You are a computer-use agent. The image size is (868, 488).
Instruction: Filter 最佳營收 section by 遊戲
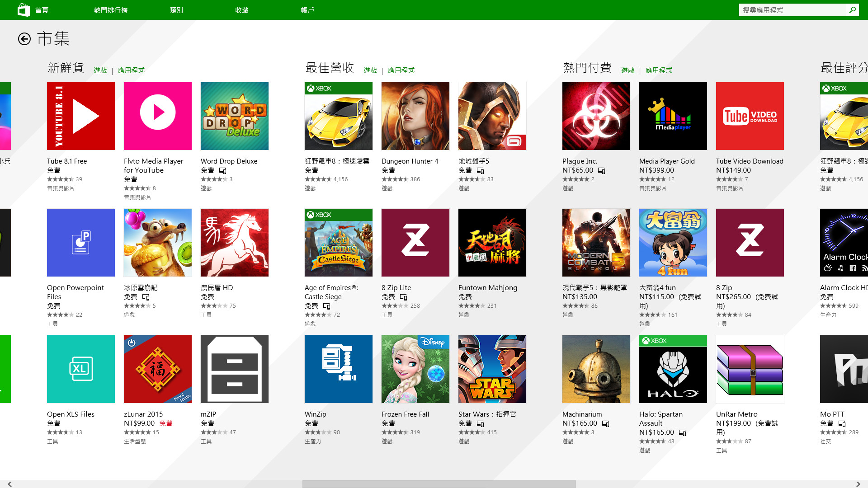[370, 70]
